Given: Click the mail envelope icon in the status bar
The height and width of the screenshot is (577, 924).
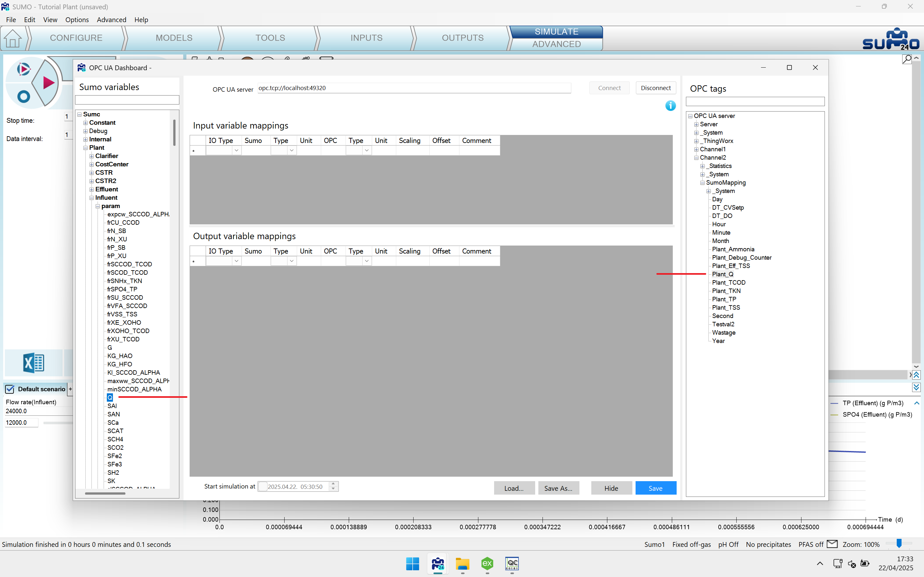Looking at the screenshot, I should tap(832, 544).
